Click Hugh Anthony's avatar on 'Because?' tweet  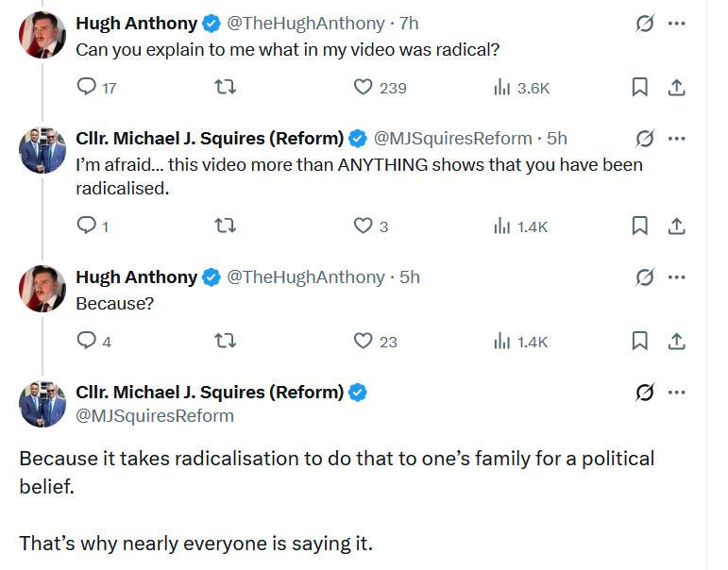point(42,289)
